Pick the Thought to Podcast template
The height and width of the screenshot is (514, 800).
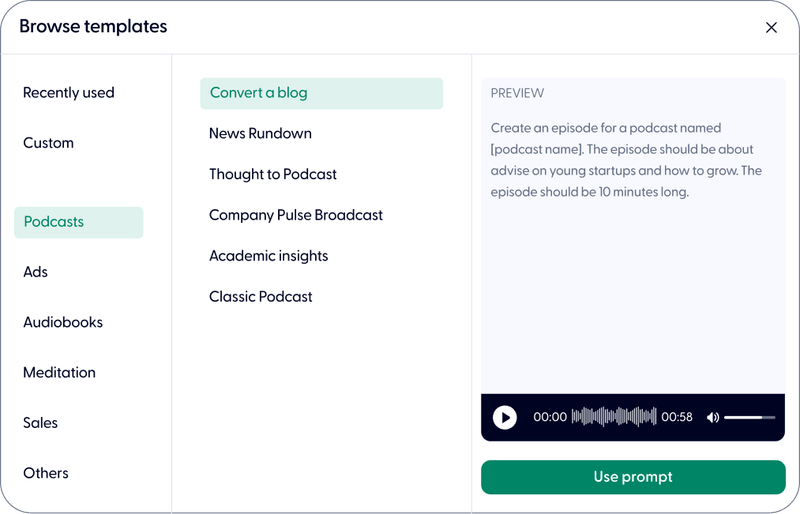coord(273,174)
